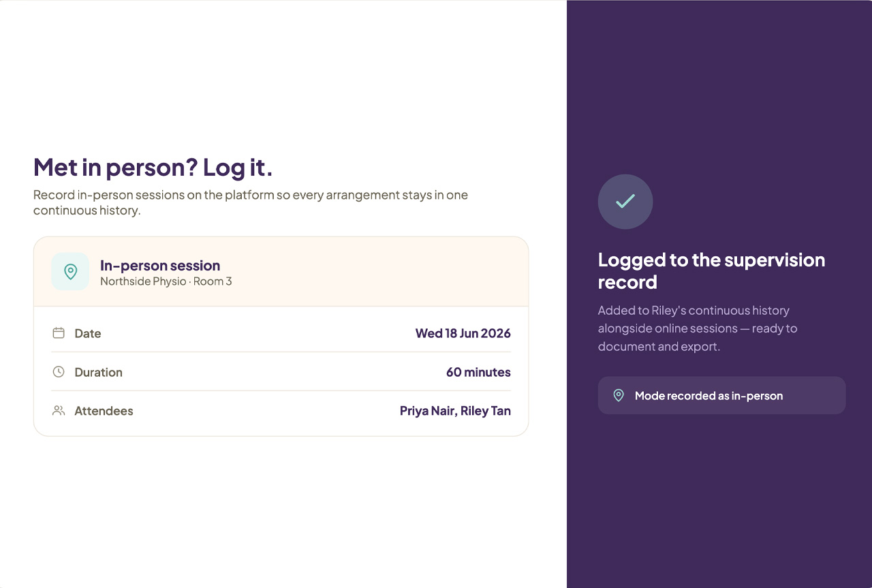Click the location pin icon in session card

pos(70,271)
